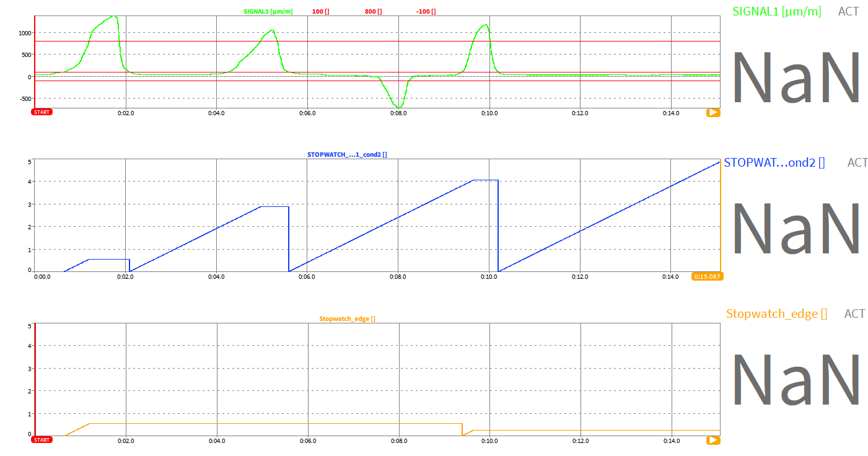The image size is (868, 456).
Task: Click the orange Stopwatch_edge [] graph legend
Action: tap(347, 318)
